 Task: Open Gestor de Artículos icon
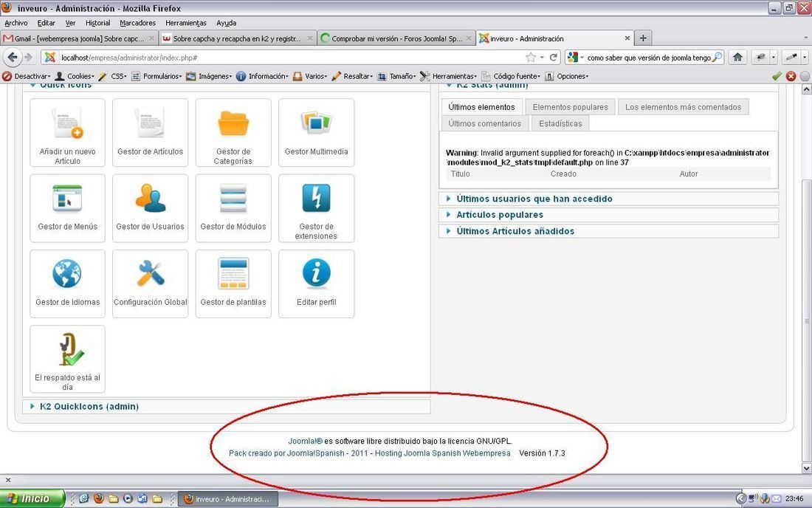point(150,133)
